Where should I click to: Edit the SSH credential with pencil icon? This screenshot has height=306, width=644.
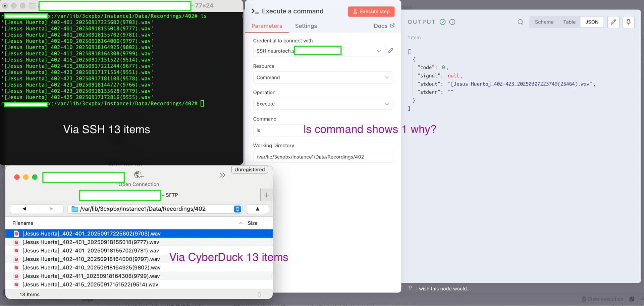390,51
